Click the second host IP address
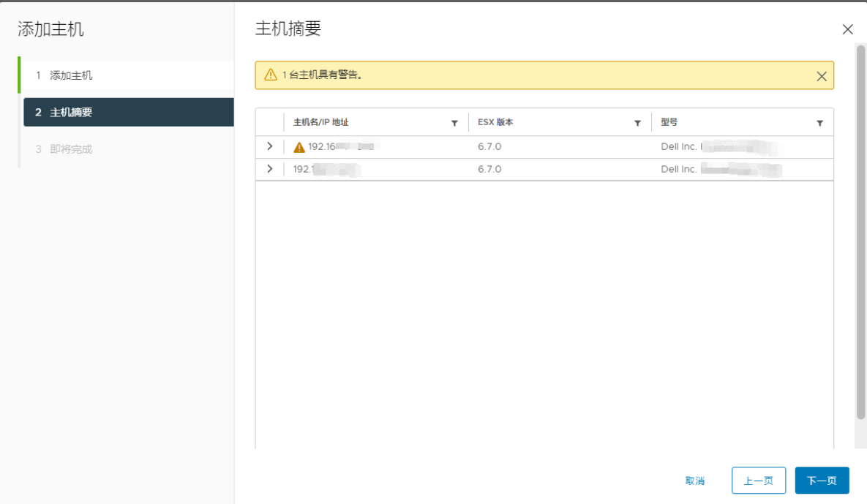867x504 pixels. (327, 169)
